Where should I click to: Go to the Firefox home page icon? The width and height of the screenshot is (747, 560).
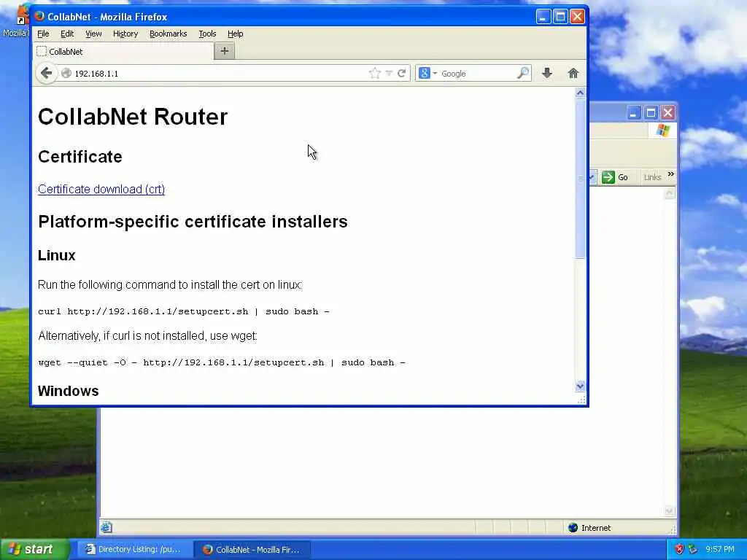(x=573, y=73)
